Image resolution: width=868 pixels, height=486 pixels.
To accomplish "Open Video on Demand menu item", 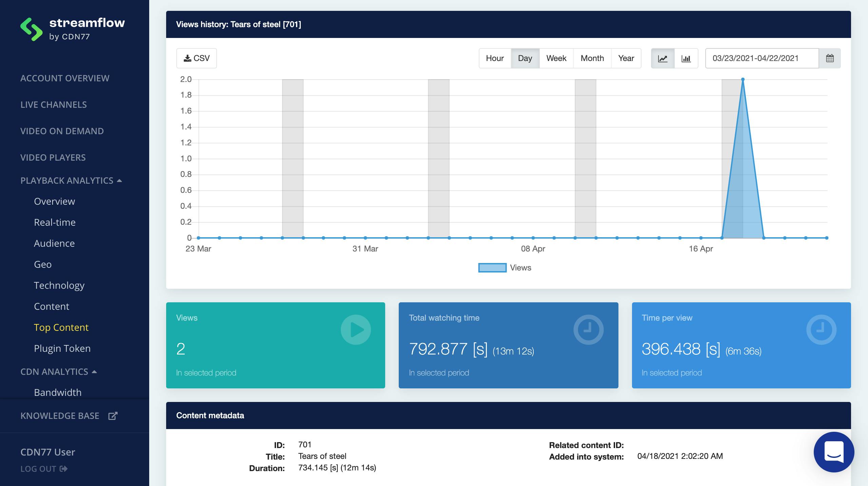I will click(62, 131).
